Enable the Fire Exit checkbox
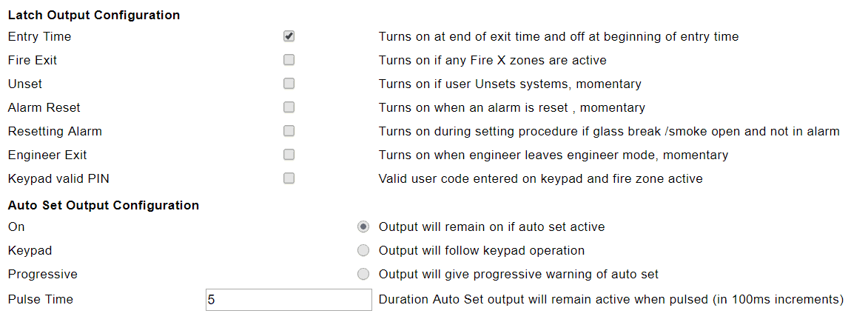Viewport: 868px width, 322px height. (289, 60)
